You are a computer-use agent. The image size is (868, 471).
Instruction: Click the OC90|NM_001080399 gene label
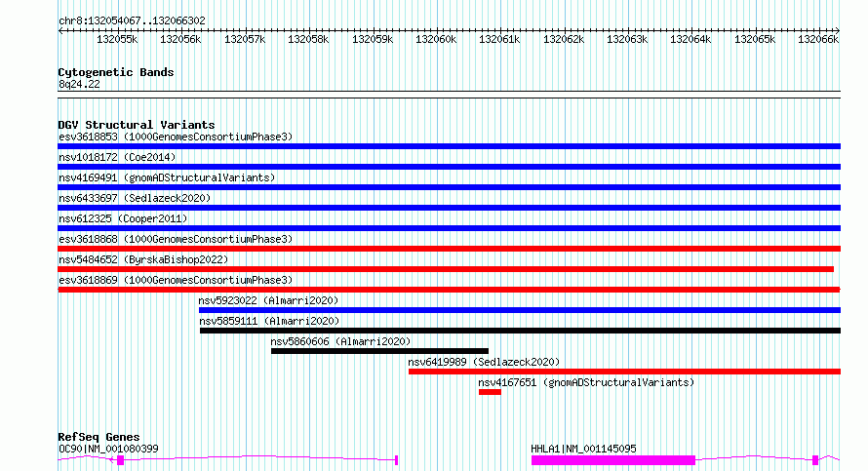click(108, 449)
